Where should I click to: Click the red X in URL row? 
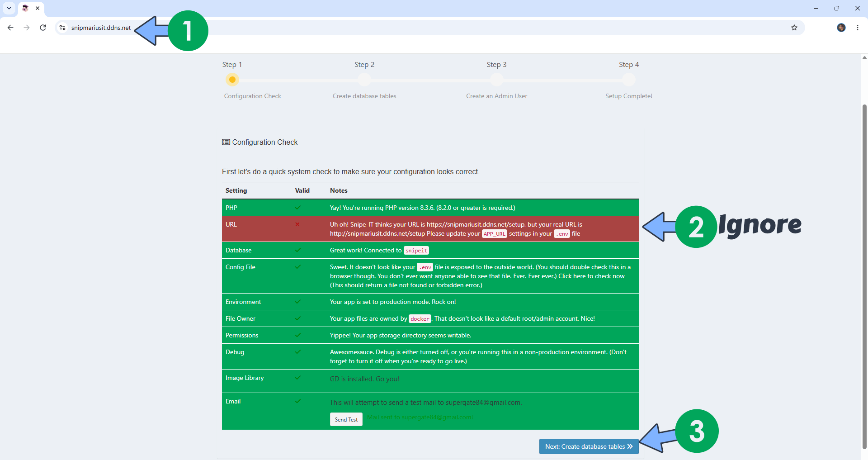(297, 224)
